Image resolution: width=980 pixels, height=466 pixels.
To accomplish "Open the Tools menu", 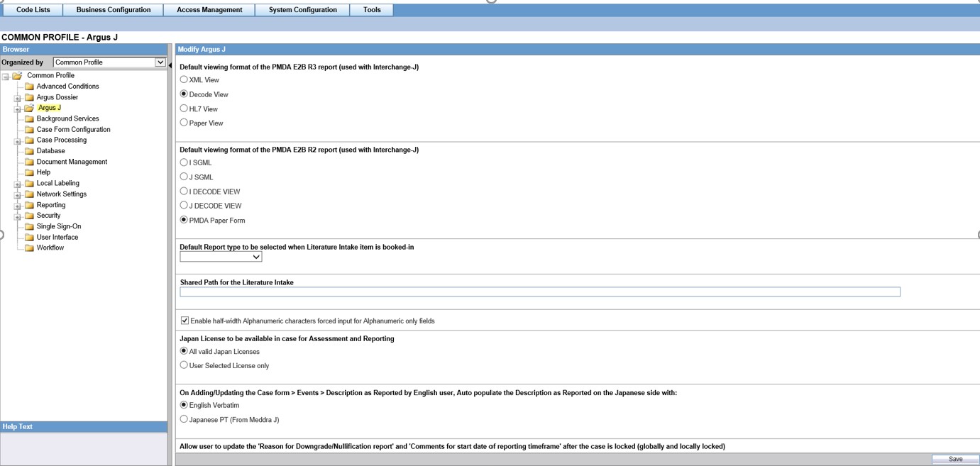I will click(x=372, y=10).
